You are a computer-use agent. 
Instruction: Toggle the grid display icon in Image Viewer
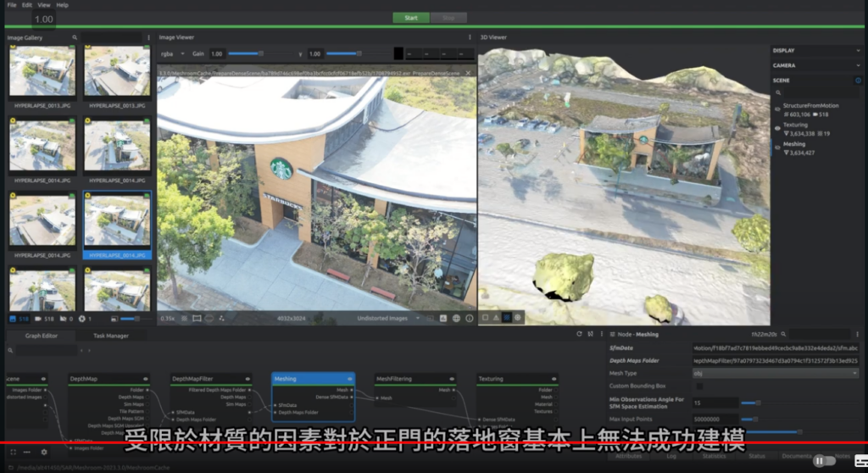point(184,319)
